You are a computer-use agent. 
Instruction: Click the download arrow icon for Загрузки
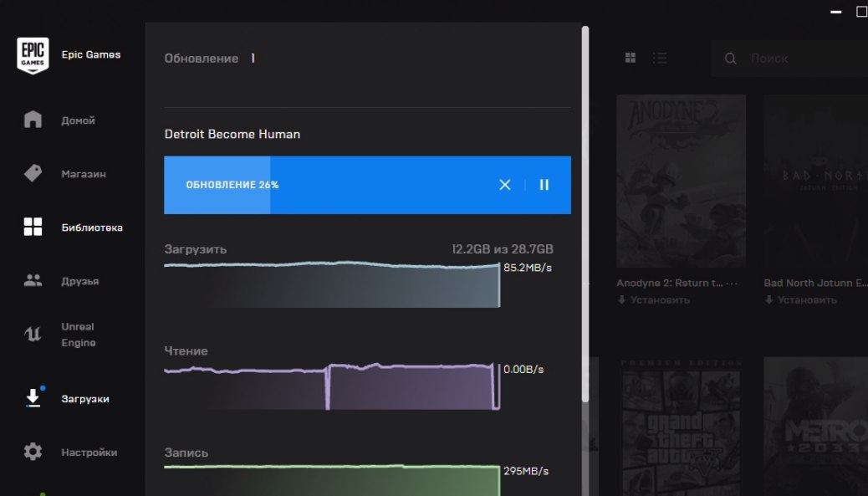coord(33,397)
